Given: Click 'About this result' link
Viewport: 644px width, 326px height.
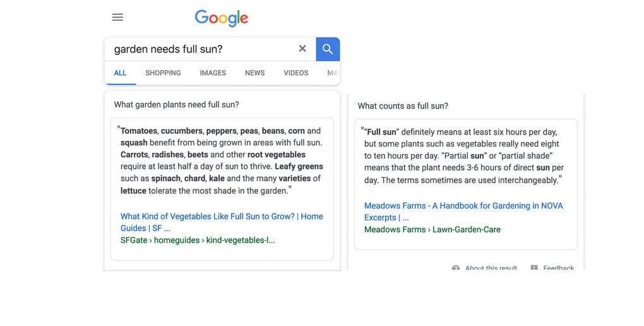Looking at the screenshot, I should point(491,269).
